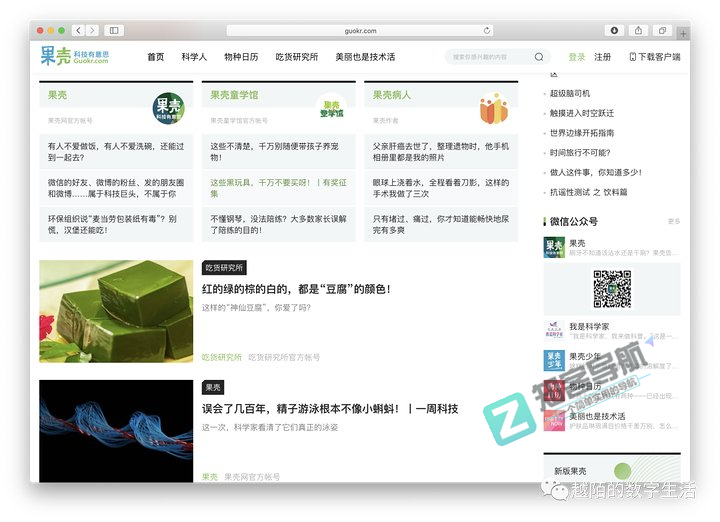This screenshot has height=522, width=720.
Task: Click the 果壳病人 orange avatar
Action: pos(494,108)
